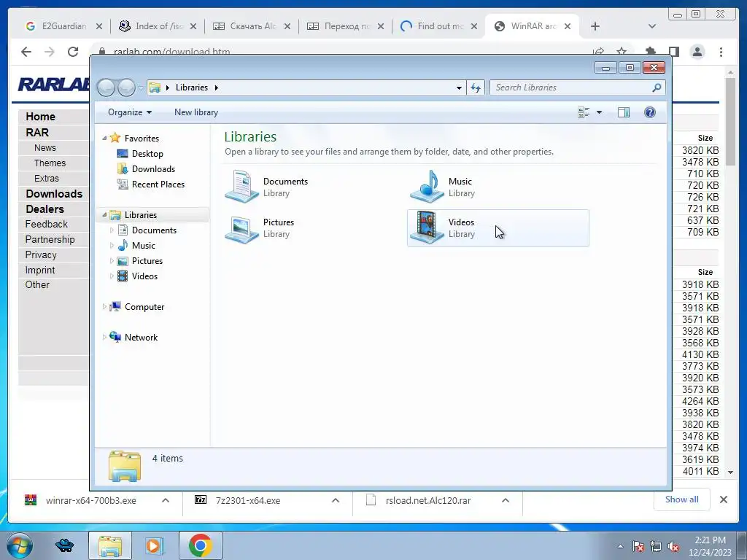Toggle Chrome side panel icon
Screen dimensions: 747x560
(673, 52)
